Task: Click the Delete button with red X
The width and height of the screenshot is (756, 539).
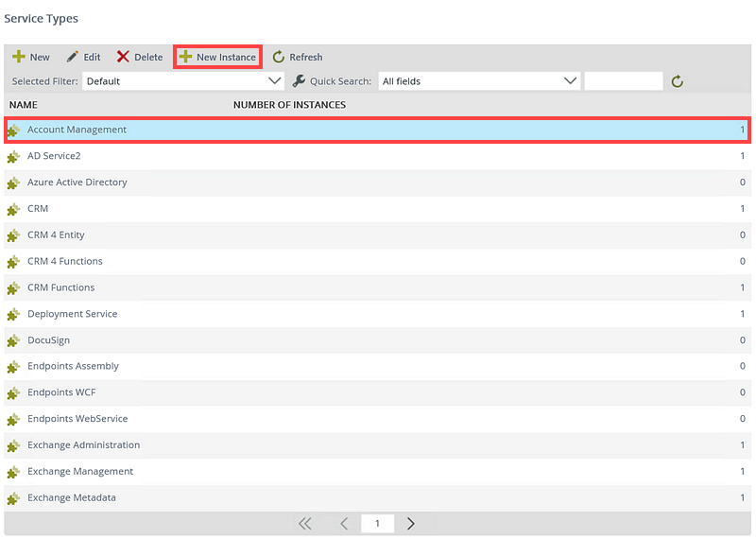Action: coord(140,57)
